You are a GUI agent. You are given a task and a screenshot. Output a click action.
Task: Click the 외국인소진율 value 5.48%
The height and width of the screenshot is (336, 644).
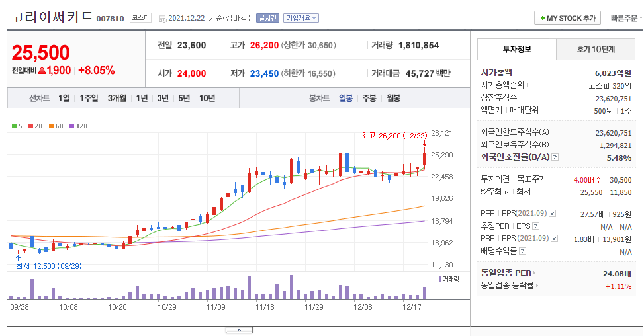619,158
